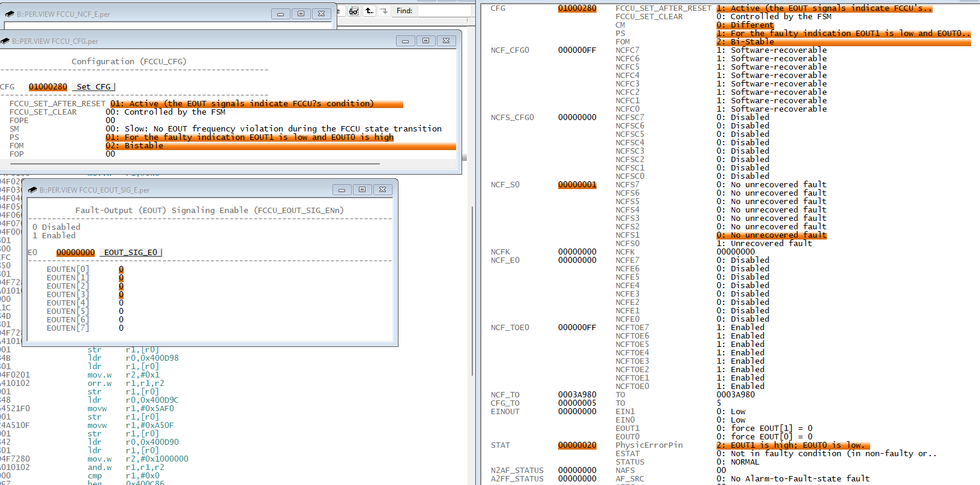This screenshot has height=485, width=980.
Task: Click chip icon in FCCU_NCF_E.per title bar
Action: coord(10,14)
